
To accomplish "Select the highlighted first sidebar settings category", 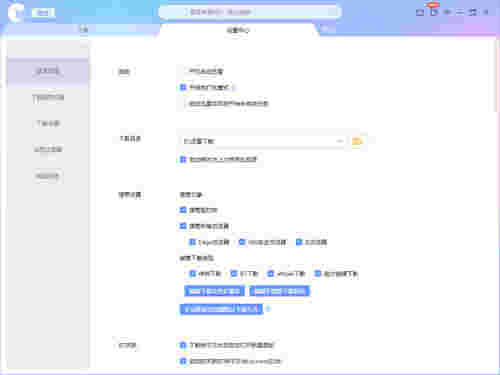I will [47, 71].
